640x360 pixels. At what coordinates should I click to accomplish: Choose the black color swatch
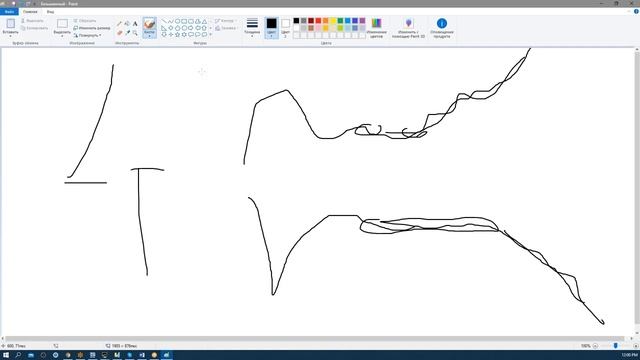click(296, 21)
